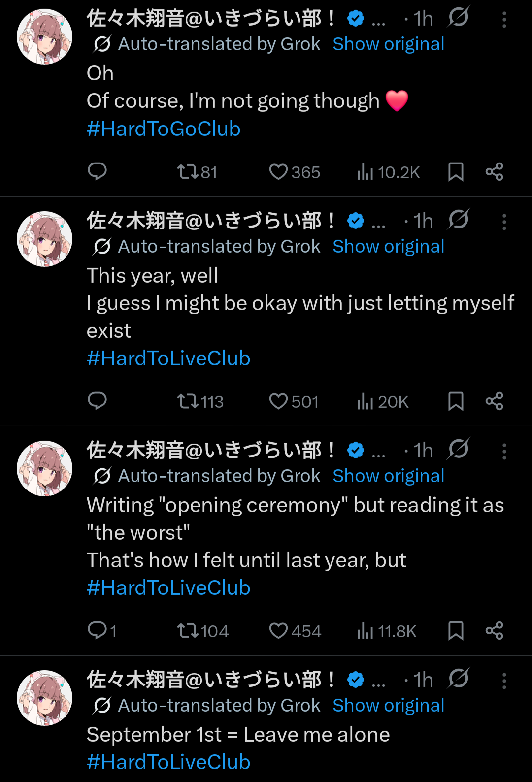Repost the tweet with 81 reposts
Screen dimensions: 532x782
[x=197, y=172]
